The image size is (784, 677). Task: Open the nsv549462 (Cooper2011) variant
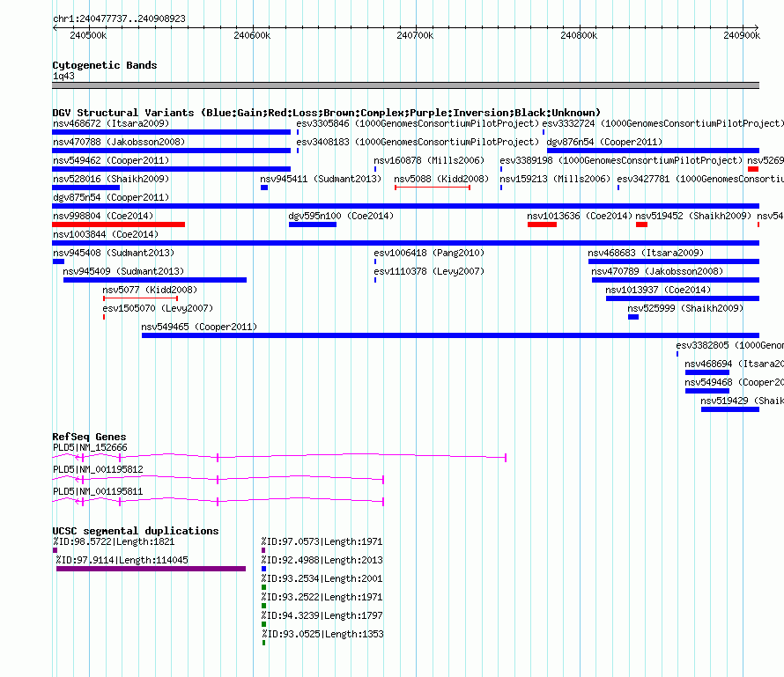[x=171, y=169]
